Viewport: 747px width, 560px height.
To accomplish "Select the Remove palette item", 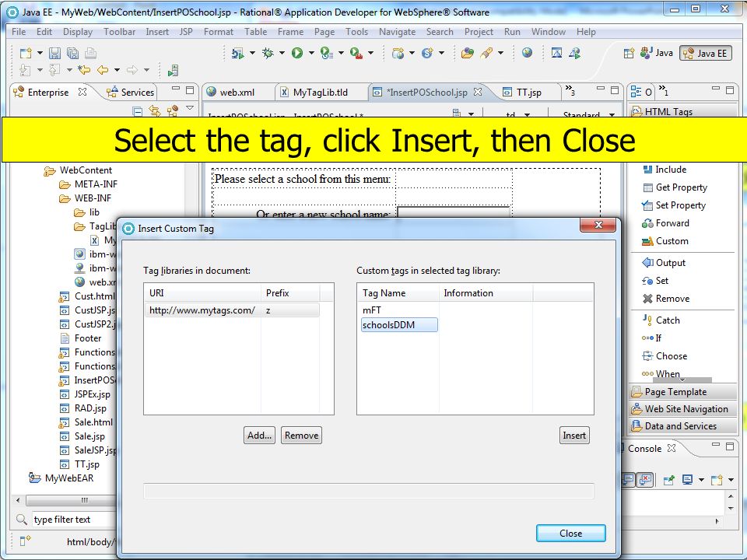I will click(x=665, y=299).
